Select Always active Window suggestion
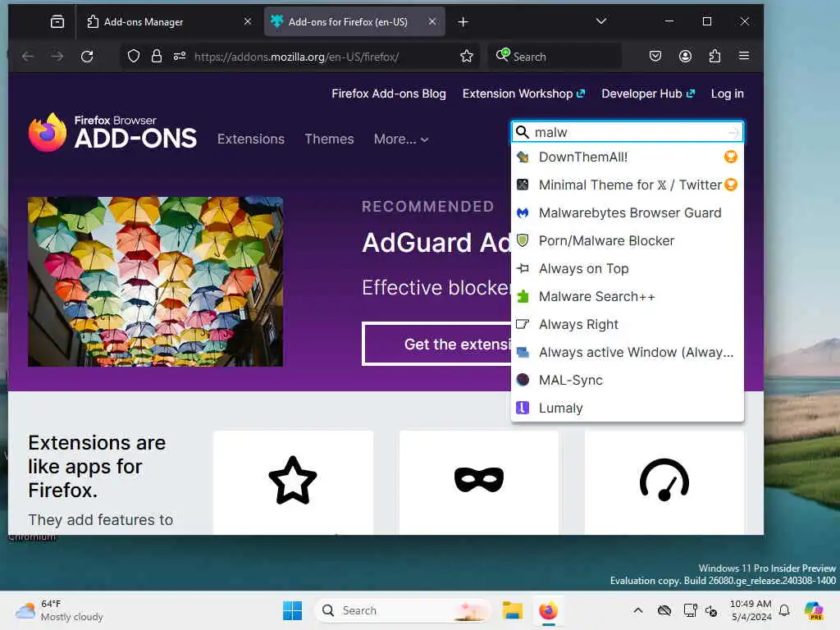The width and height of the screenshot is (840, 630). 628,352
